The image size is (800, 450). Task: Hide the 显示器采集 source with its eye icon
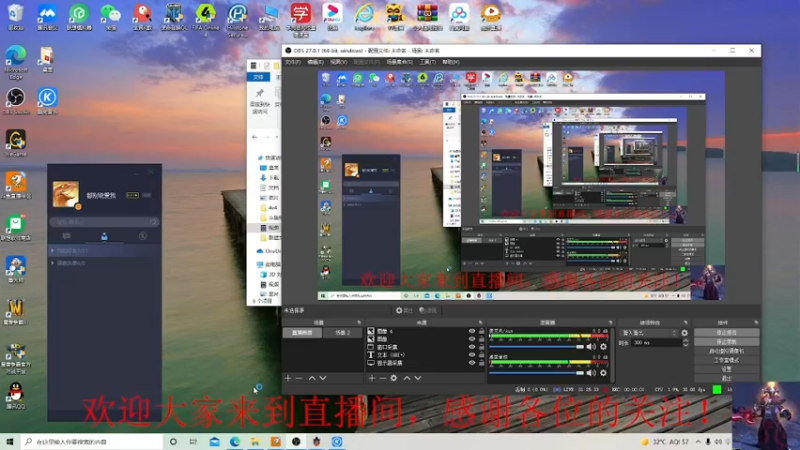point(472,363)
